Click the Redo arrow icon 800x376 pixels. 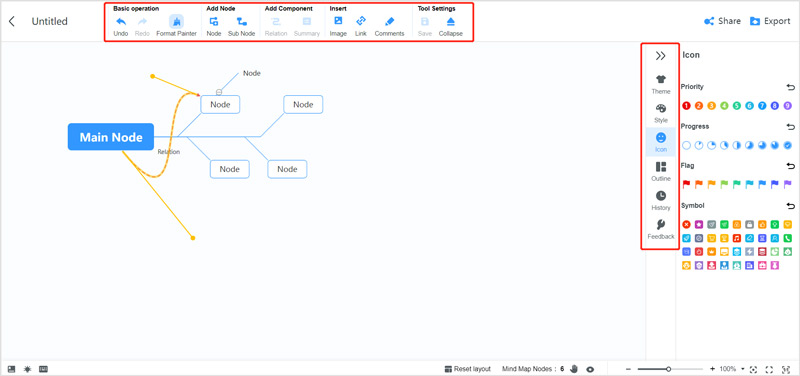142,21
